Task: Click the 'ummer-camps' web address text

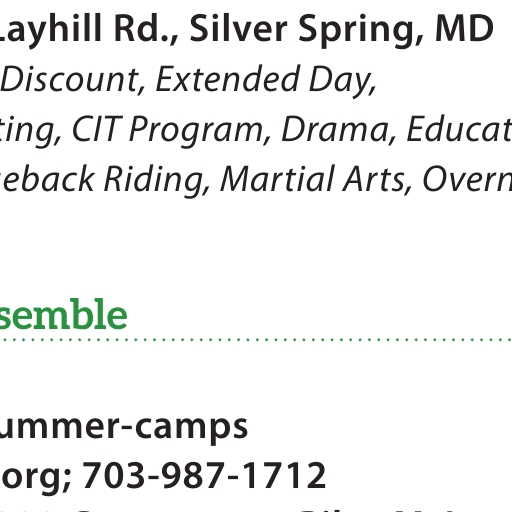Action: [123, 427]
